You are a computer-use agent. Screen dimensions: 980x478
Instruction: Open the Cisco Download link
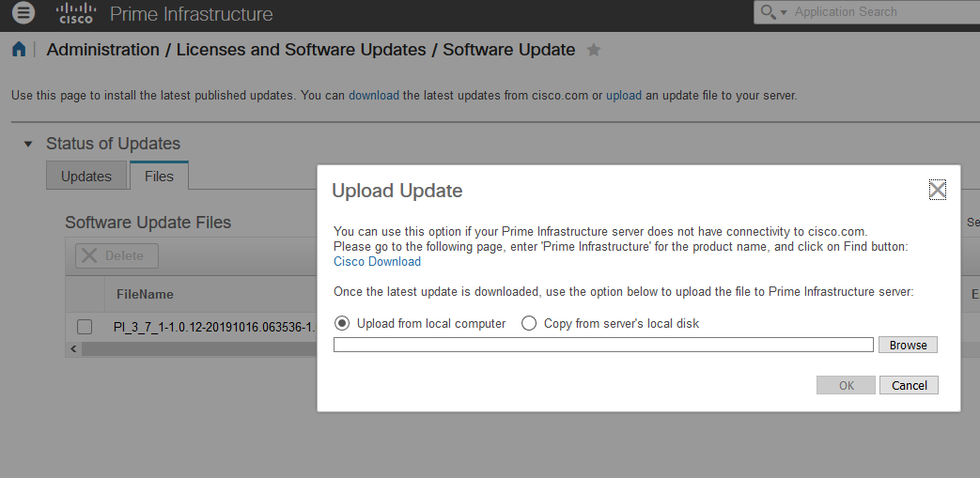pyautogui.click(x=377, y=262)
